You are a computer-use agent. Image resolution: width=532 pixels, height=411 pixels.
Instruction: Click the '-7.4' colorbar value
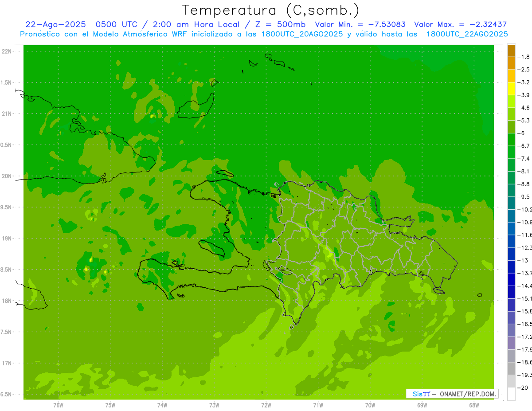tap(524, 159)
